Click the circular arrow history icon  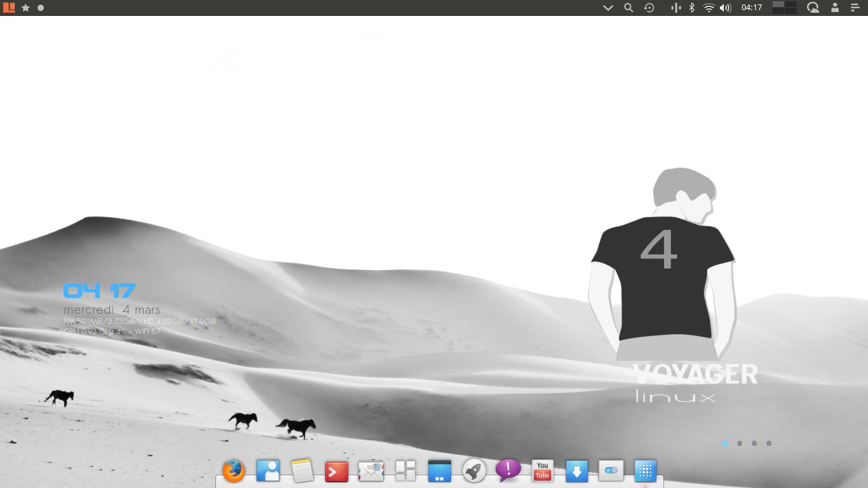pos(649,8)
